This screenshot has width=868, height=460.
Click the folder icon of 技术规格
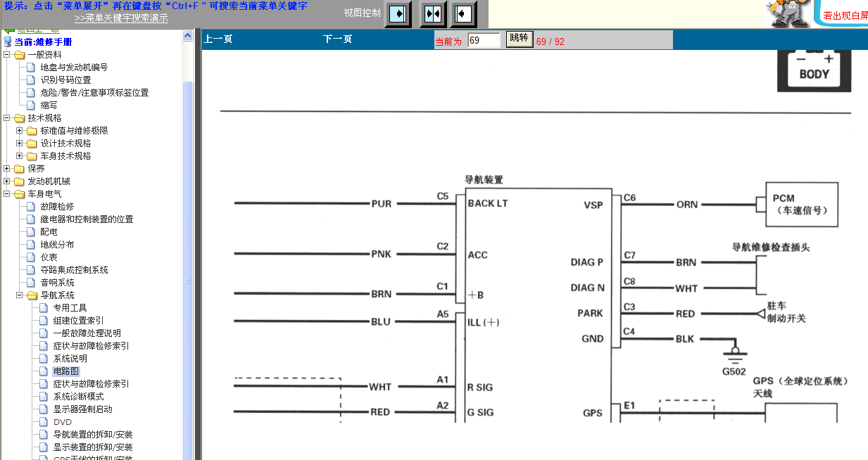19,118
